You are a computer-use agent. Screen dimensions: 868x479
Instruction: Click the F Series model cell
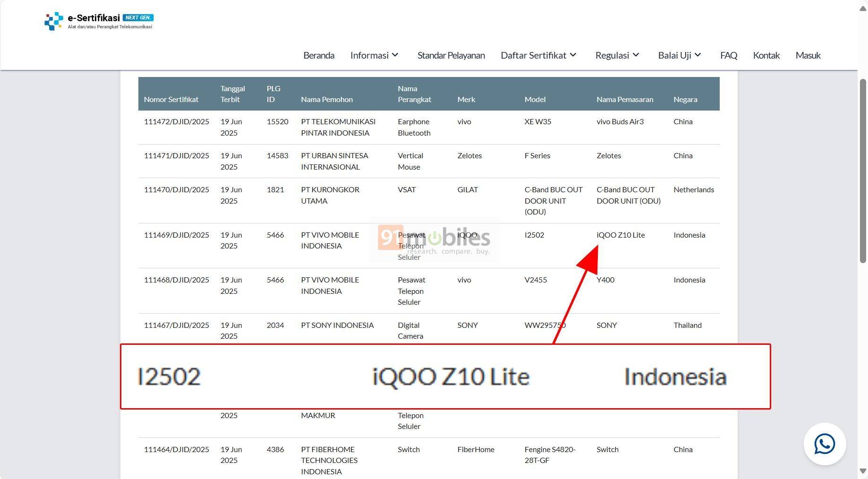537,155
